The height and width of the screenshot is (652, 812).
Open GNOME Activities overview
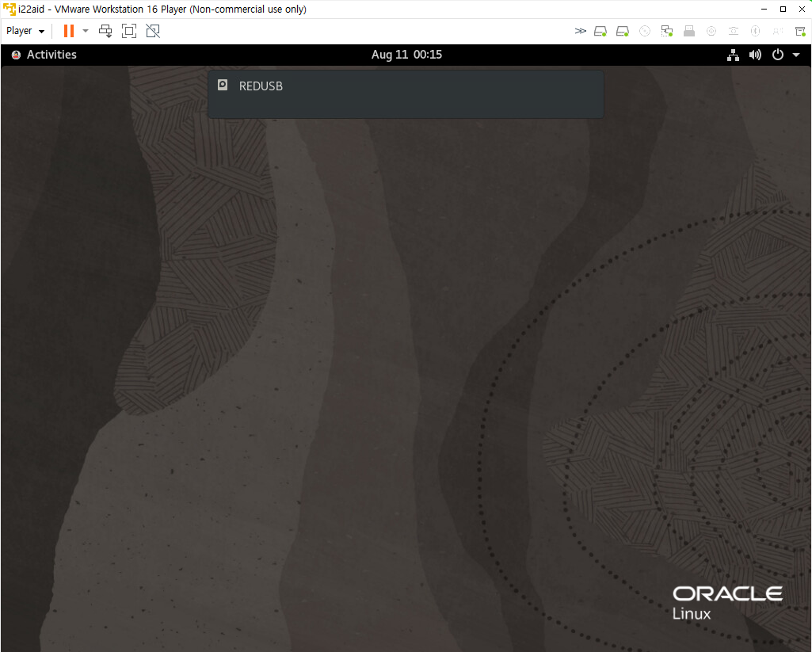51,55
